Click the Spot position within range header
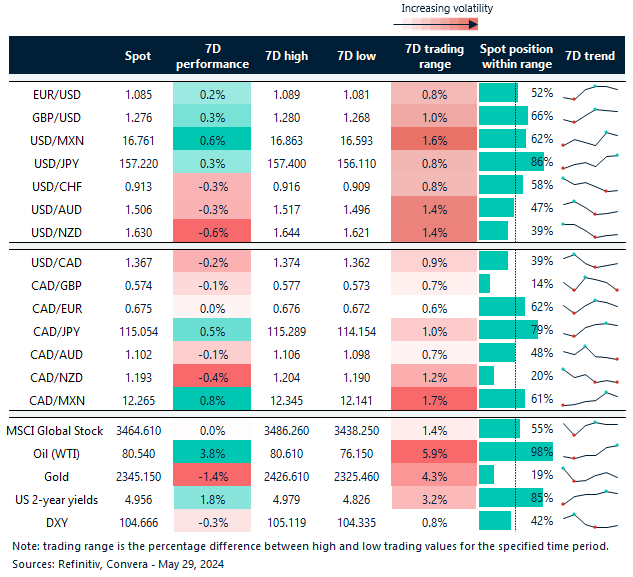 pos(515,56)
